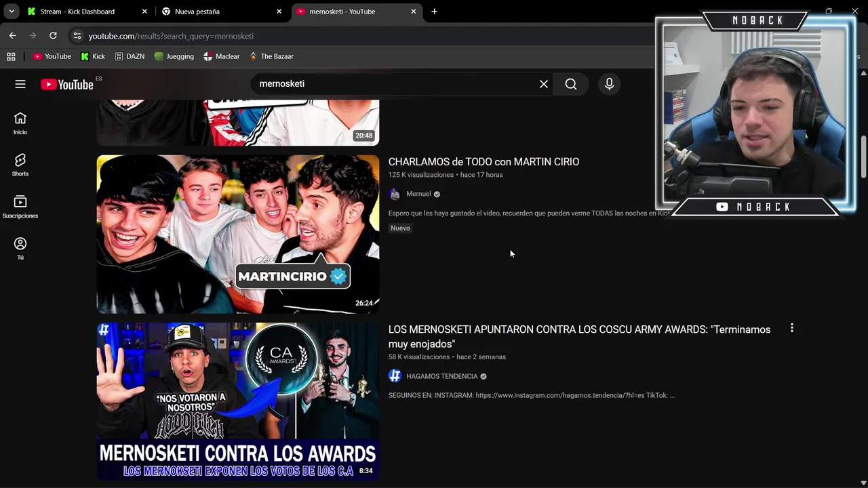Click the browser address bar URL
868x488 pixels.
(x=171, y=36)
